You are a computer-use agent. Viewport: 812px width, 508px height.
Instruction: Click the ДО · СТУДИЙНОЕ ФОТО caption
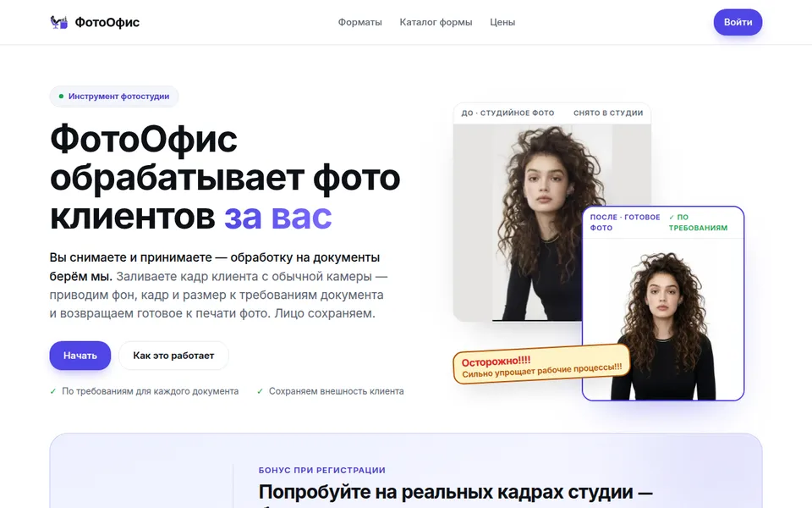coord(507,113)
